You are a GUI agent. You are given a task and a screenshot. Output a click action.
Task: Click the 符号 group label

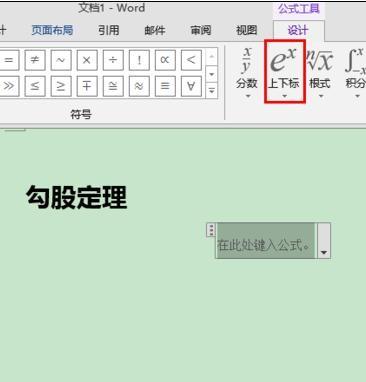[x=81, y=114]
